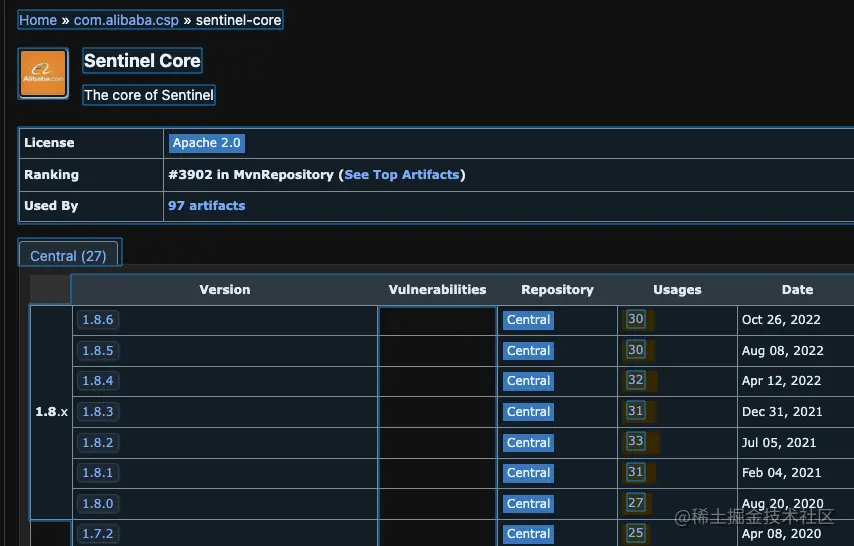The height and width of the screenshot is (546, 854).
Task: Click the Ranking row label
Action: tap(51, 174)
